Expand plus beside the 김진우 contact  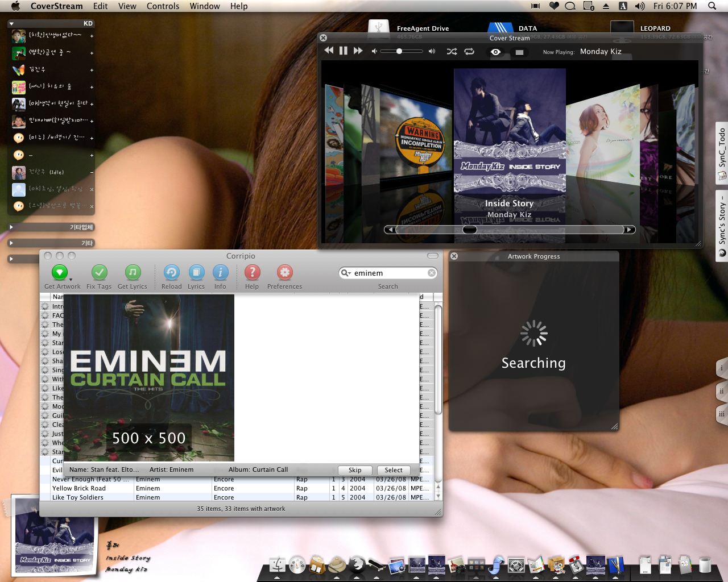[92, 70]
